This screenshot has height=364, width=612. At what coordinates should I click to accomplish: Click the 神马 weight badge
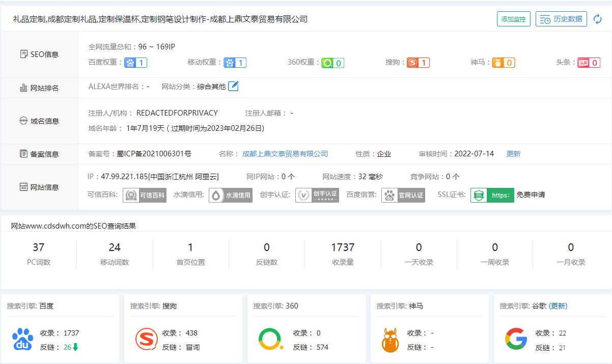coord(503,63)
